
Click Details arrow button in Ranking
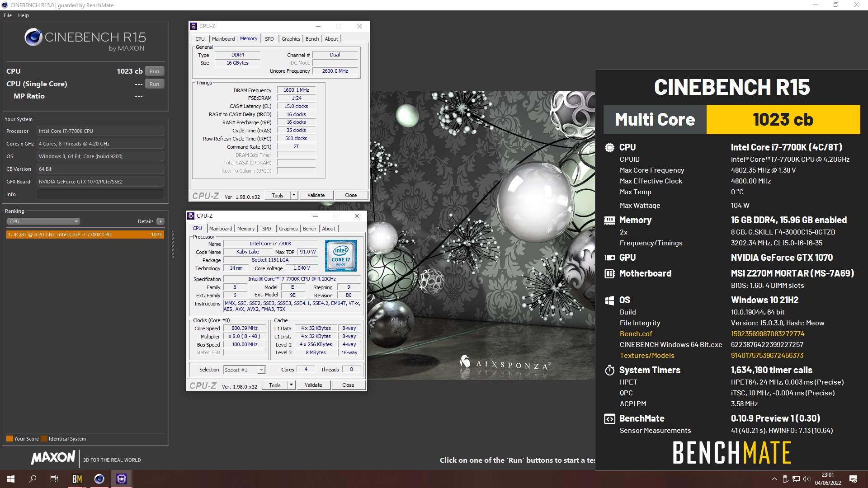tap(160, 221)
